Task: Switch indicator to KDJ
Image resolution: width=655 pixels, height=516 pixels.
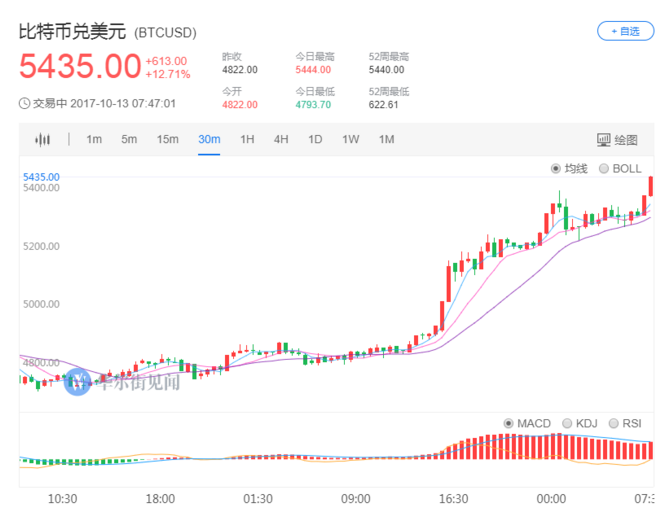Action: pos(567,424)
